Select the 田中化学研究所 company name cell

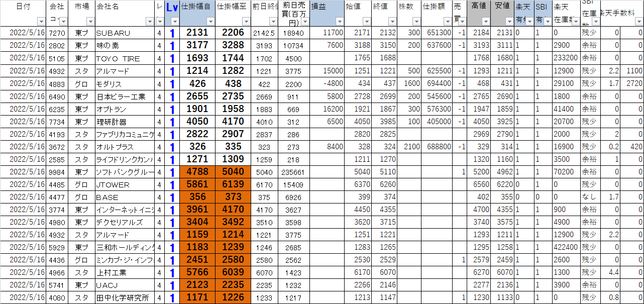tap(125, 297)
